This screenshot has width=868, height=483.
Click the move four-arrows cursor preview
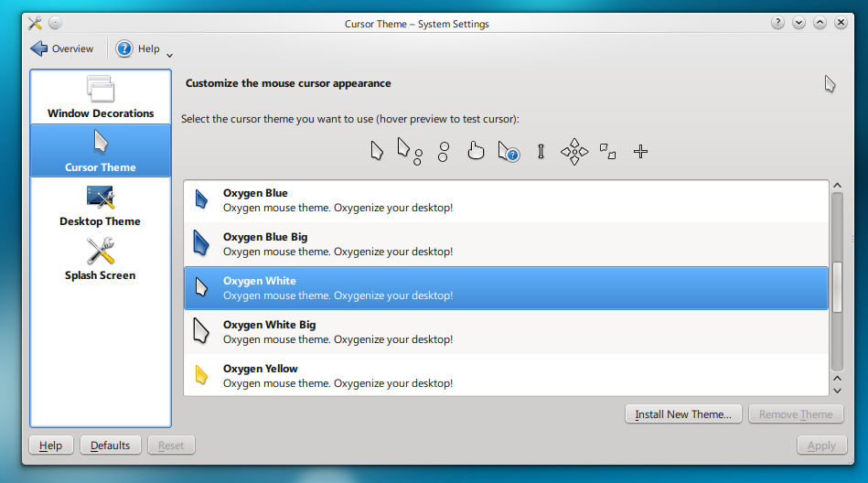[574, 151]
